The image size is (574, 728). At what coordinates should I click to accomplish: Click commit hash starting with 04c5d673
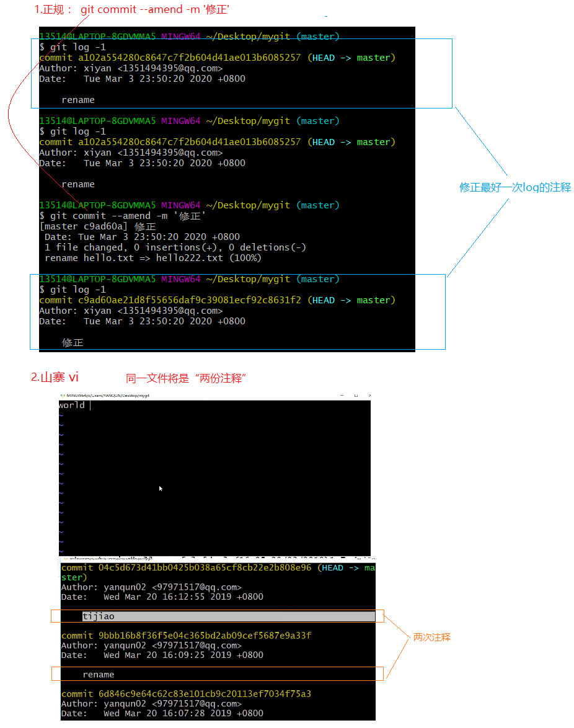pos(205,567)
